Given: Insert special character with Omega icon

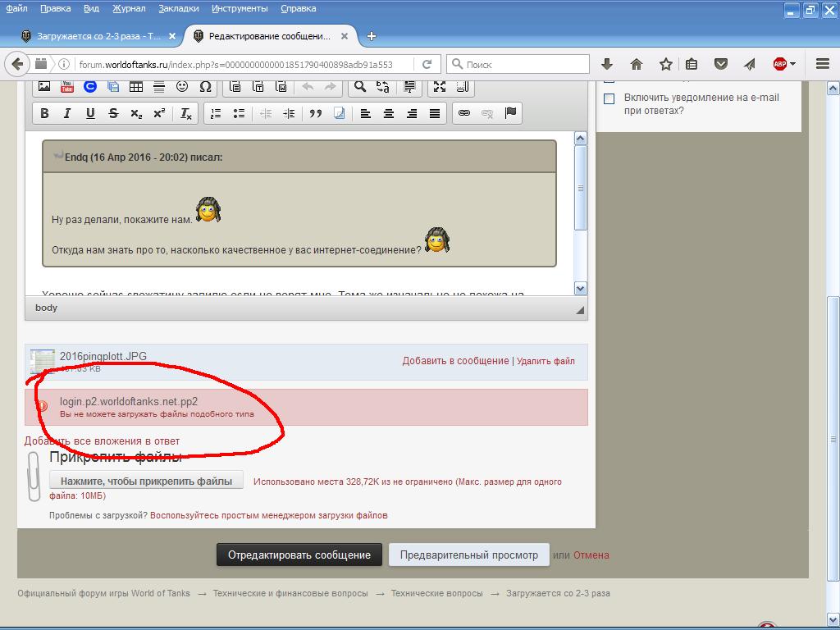Looking at the screenshot, I should (205, 86).
